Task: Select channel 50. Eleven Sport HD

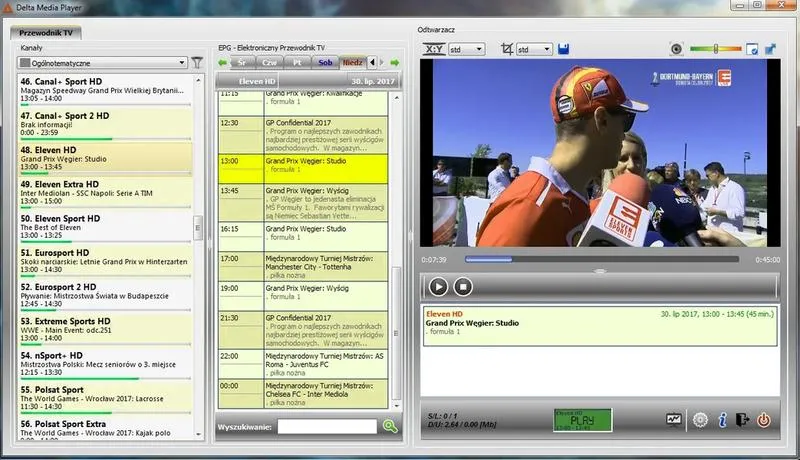Action: pos(105,227)
